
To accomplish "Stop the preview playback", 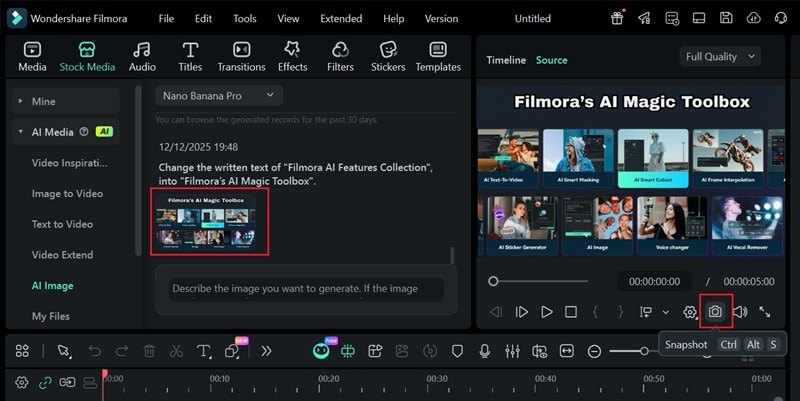I will point(571,312).
